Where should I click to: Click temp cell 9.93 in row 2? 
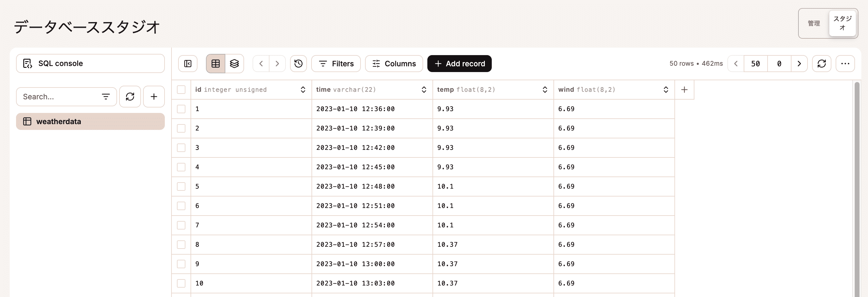tap(493, 128)
